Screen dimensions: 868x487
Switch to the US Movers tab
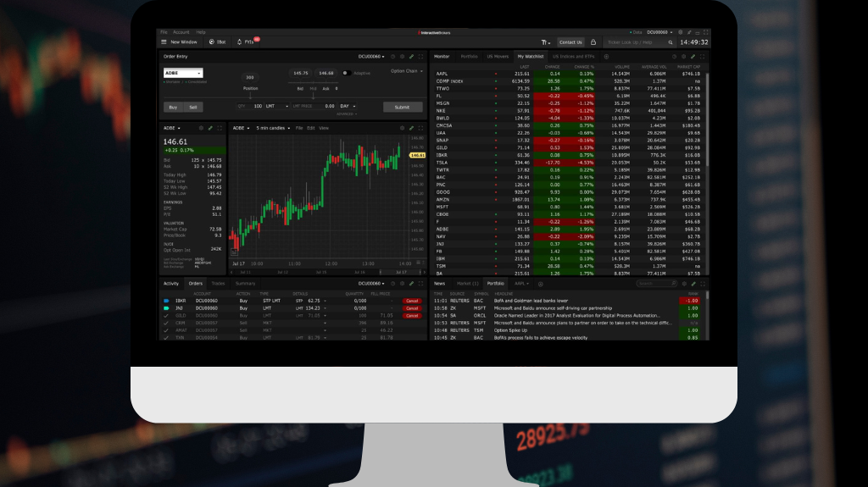(x=497, y=57)
